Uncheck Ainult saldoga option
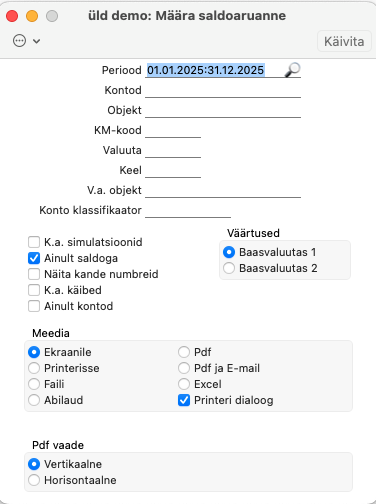This screenshot has height=504, width=376. 34,258
